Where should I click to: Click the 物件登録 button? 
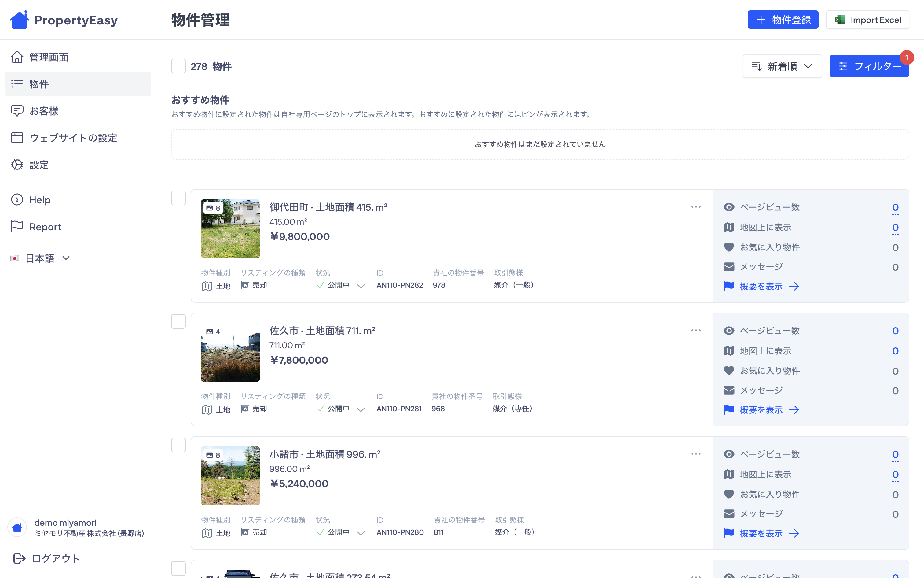[x=783, y=20]
